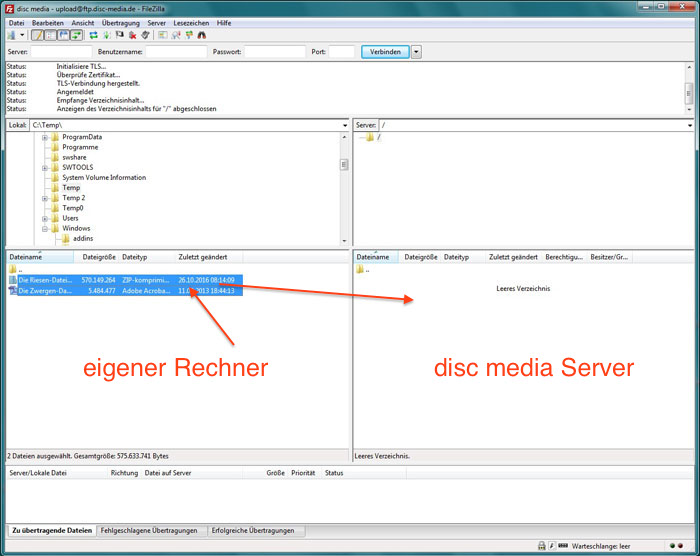Select the Programme folder in local tree
Screen dimensions: 700x556
click(x=80, y=147)
